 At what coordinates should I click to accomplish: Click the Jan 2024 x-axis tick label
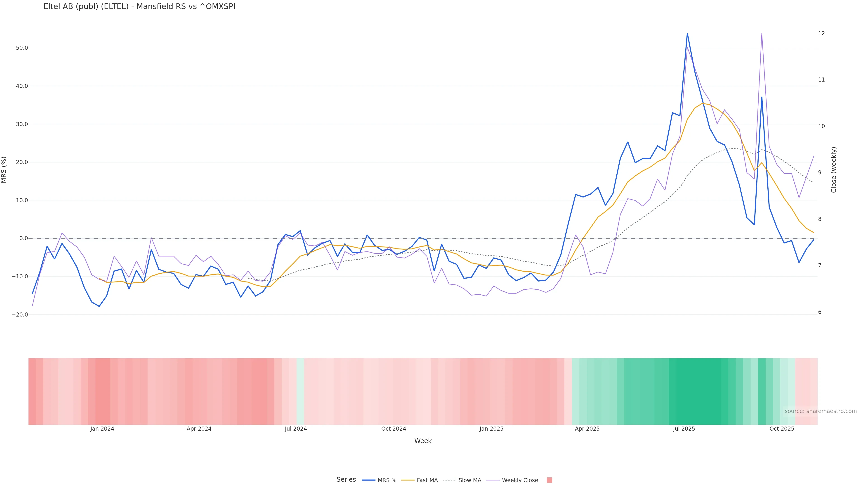pos(102,429)
